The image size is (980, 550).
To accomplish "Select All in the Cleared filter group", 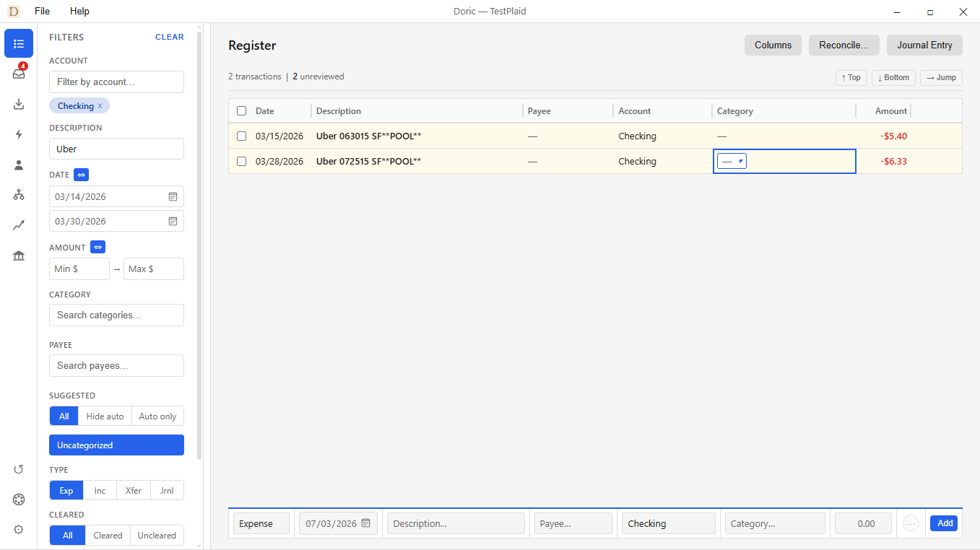I will (67, 535).
